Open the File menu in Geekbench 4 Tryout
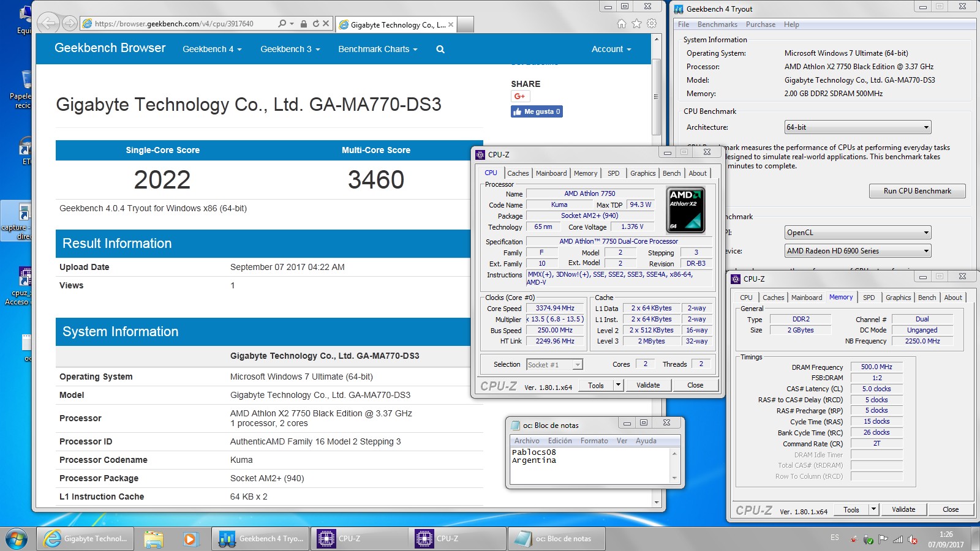 (x=684, y=24)
